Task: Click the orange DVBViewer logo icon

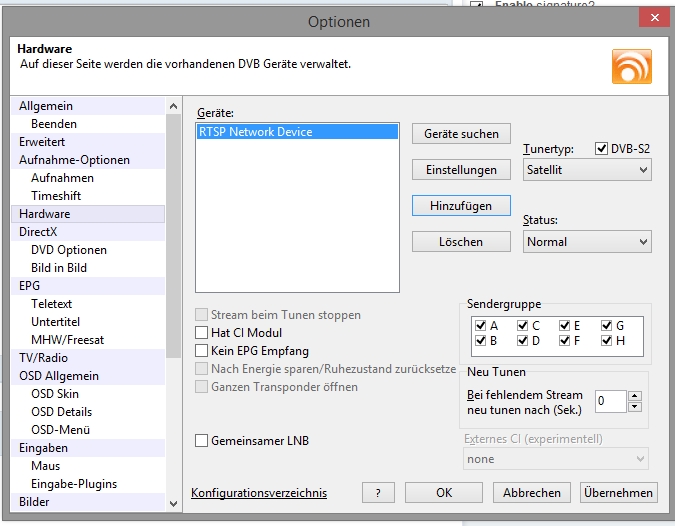Action: coord(631,66)
